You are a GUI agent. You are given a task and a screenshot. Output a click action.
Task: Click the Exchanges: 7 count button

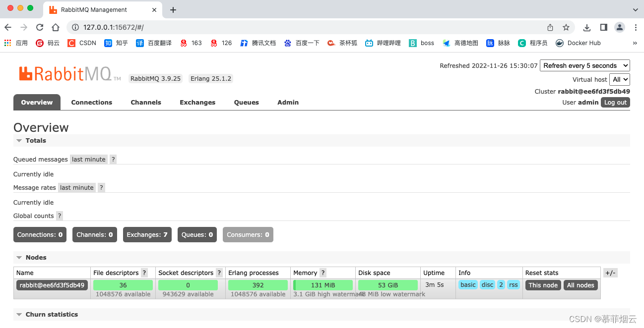(147, 234)
